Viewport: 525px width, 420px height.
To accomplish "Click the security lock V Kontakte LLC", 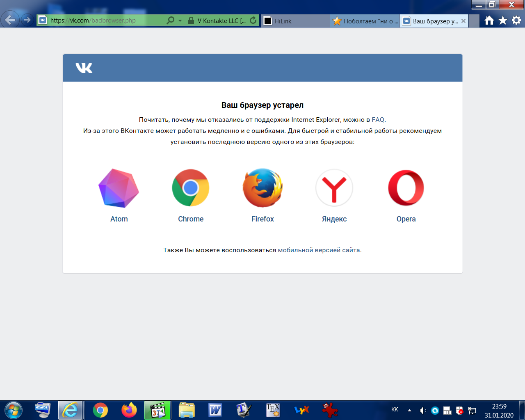I will (x=217, y=21).
